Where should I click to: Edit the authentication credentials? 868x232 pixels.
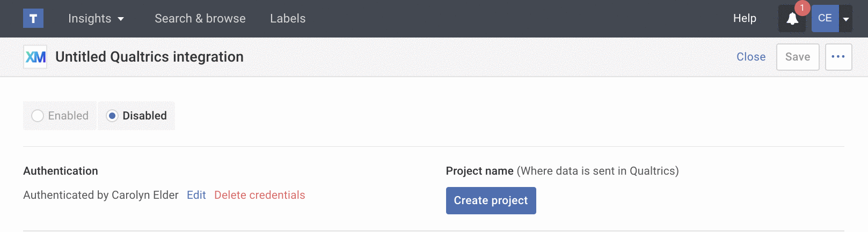[196, 195]
